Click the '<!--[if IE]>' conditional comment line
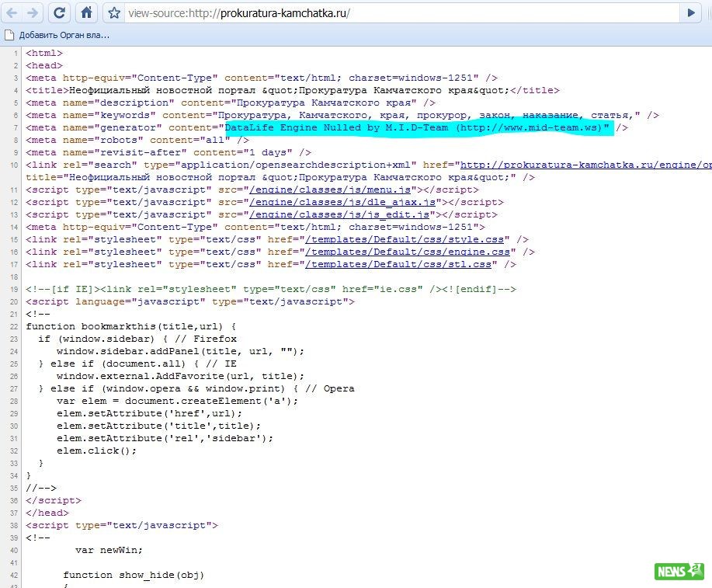The width and height of the screenshot is (712, 588). click(x=271, y=290)
